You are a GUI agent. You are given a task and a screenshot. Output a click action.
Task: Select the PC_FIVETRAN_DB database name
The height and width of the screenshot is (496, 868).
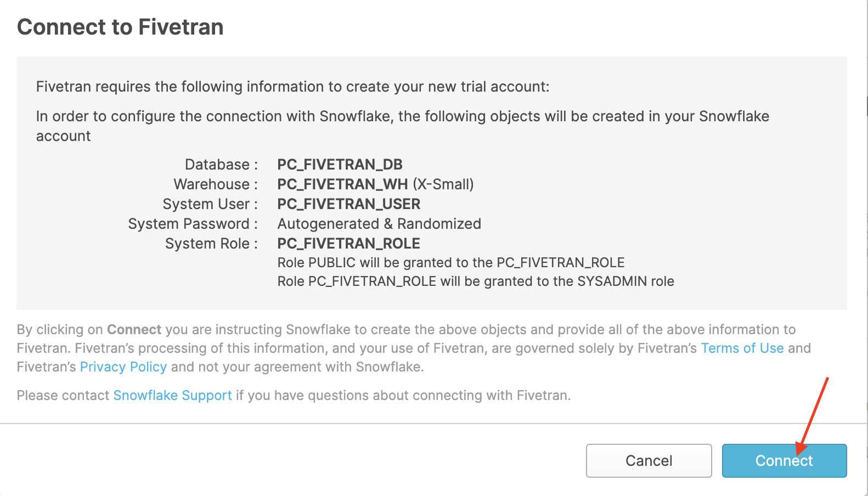pyautogui.click(x=340, y=164)
